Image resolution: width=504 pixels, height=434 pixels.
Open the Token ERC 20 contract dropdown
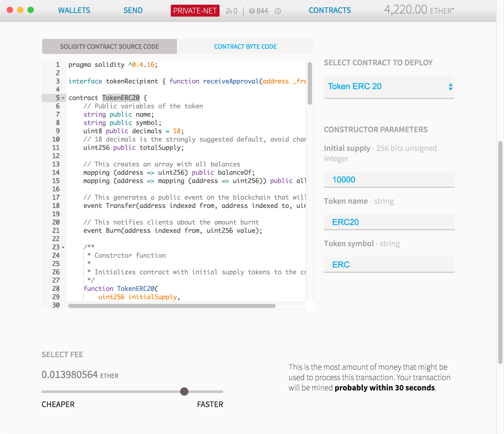point(389,87)
